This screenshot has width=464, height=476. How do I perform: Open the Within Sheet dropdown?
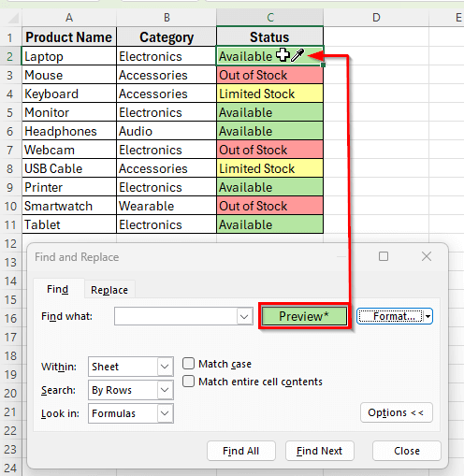(131, 367)
